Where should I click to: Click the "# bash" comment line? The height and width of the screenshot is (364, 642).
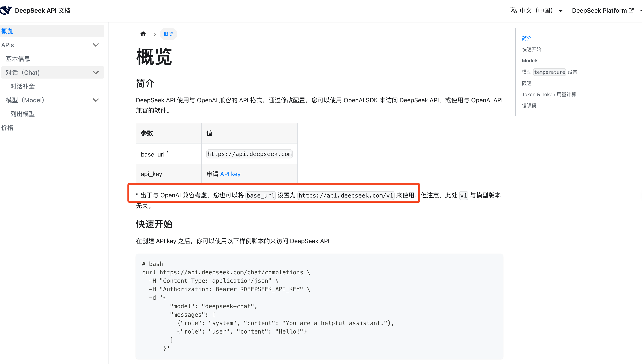coord(153,264)
